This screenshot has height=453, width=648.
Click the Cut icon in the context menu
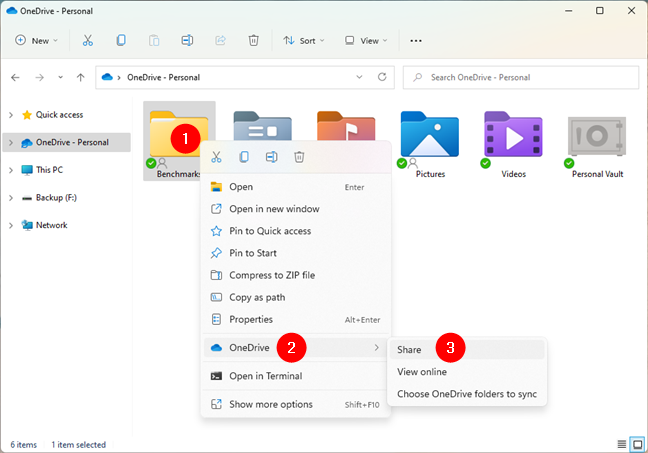point(216,157)
